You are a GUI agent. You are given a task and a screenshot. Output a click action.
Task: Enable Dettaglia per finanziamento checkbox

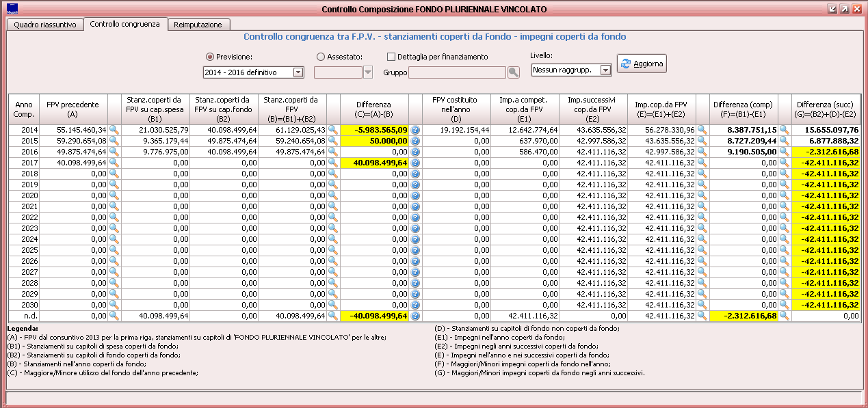pyautogui.click(x=391, y=57)
